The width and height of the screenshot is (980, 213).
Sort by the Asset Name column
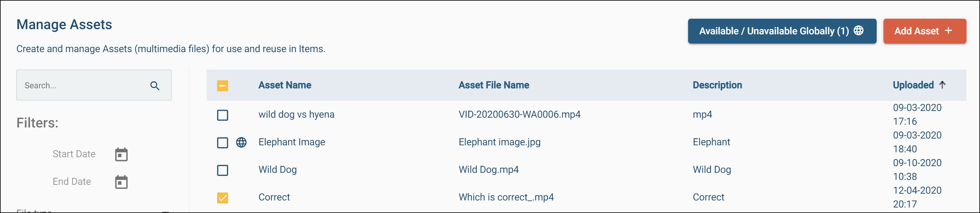(285, 85)
